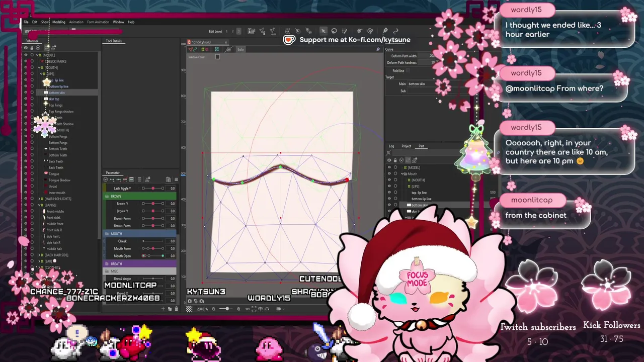This screenshot has width=644, height=362.
Task: Toggle the eye of [MODEL] in Part panel
Action: coord(389,167)
